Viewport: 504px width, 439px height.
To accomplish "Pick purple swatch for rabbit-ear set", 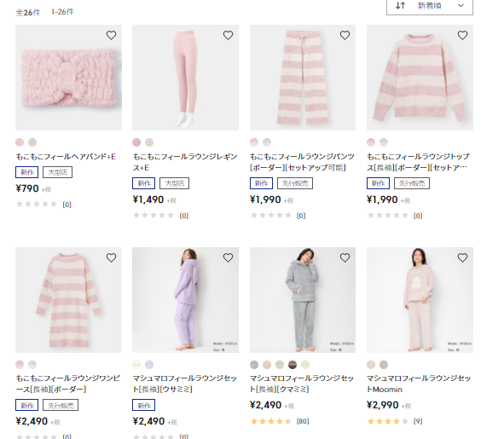I will coord(149,365).
